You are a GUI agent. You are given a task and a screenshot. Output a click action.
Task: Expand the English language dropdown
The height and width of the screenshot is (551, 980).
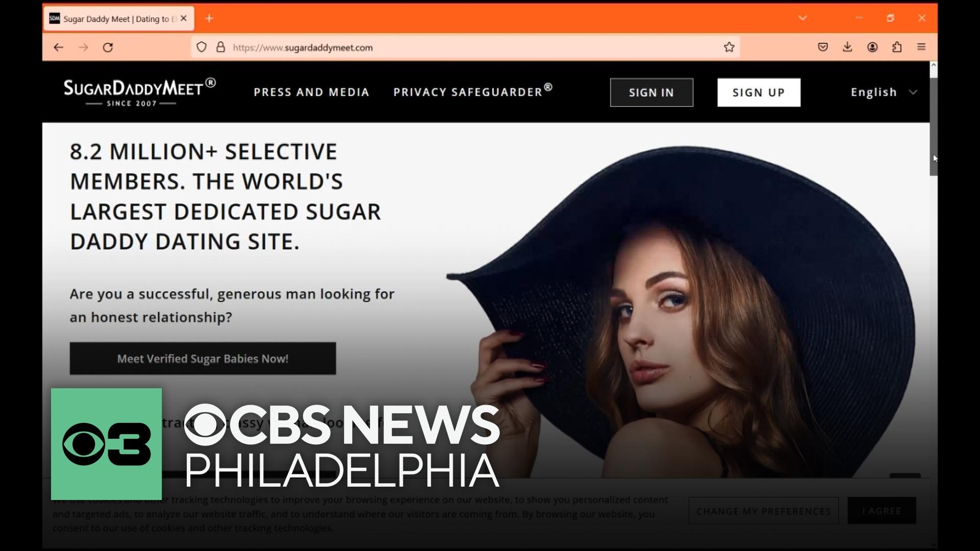(884, 92)
